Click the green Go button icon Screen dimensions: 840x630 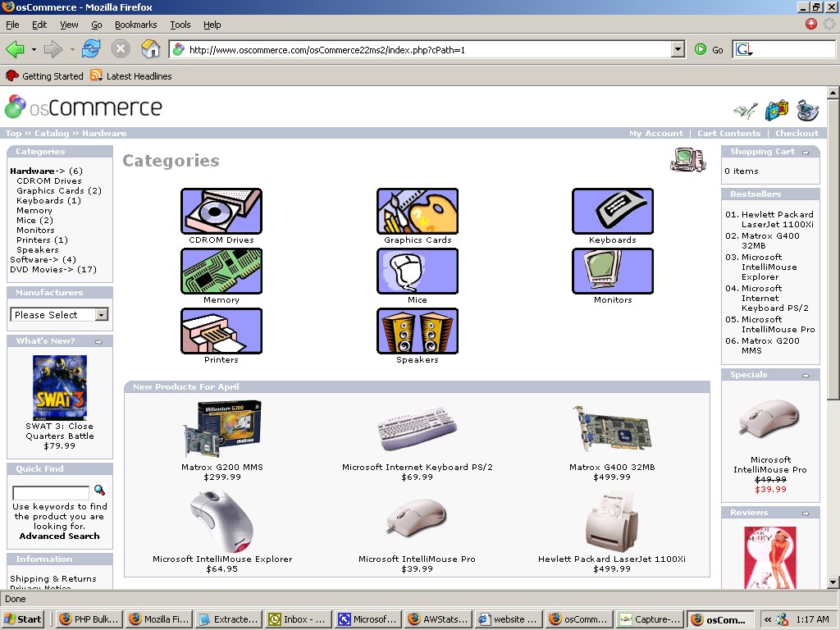point(701,49)
